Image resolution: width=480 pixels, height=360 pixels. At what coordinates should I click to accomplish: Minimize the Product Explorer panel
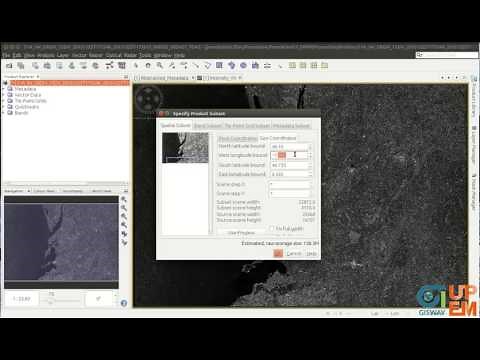pyautogui.click(x=126, y=77)
